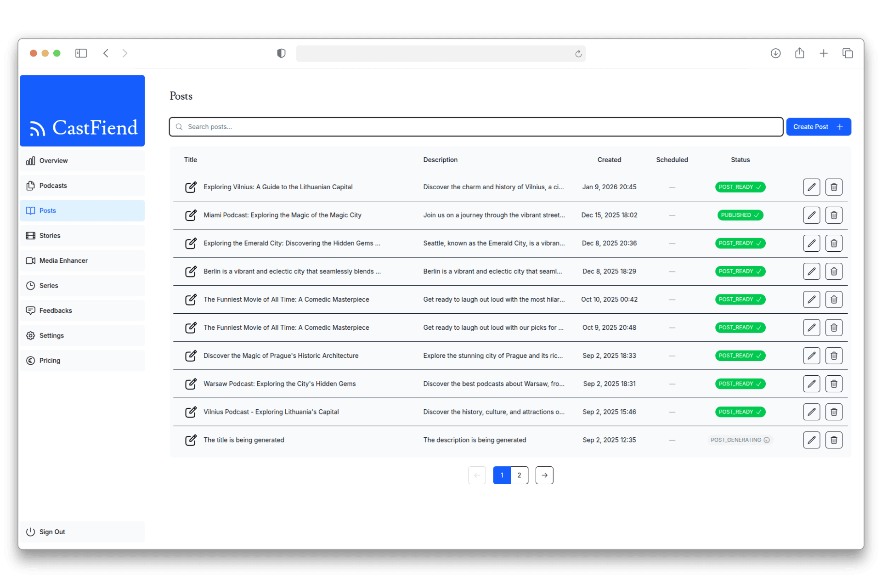Edit Funniest Movie post from Oct 9

click(x=811, y=328)
